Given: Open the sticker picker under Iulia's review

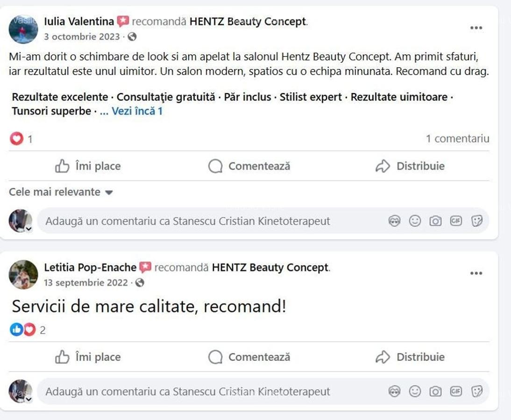Looking at the screenshot, I should pyautogui.click(x=476, y=221).
